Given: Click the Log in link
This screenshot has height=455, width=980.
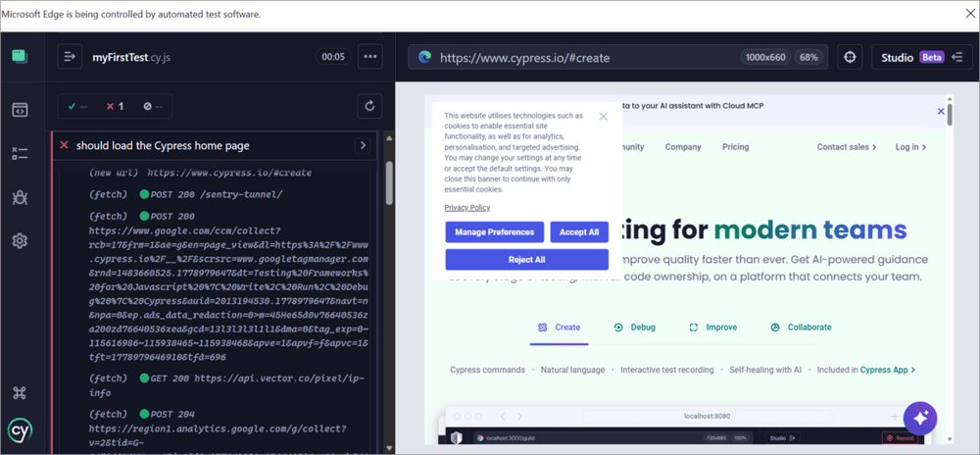Looking at the screenshot, I should click(x=910, y=147).
